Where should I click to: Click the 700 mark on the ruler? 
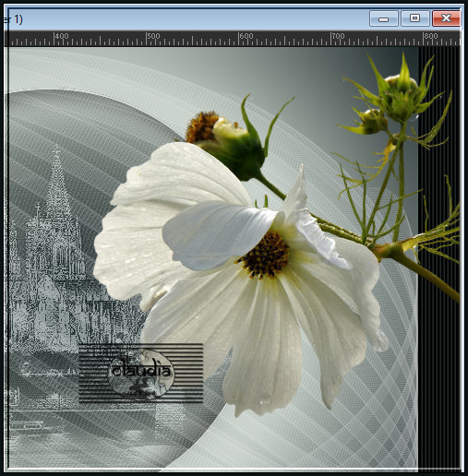[338, 36]
